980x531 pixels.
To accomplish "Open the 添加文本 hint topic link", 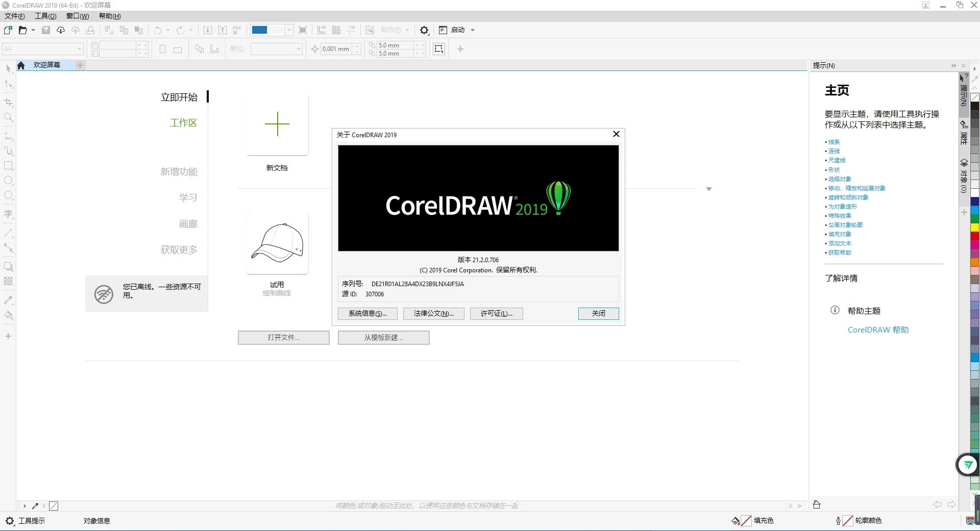I will coord(840,243).
